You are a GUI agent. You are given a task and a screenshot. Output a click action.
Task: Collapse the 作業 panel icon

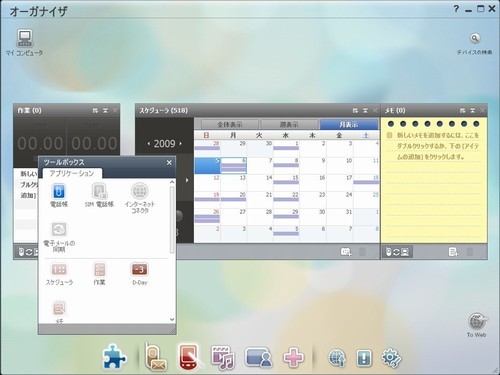[105, 111]
